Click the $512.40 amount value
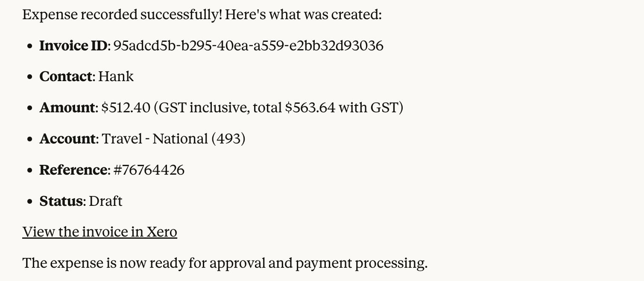Screen dimensions: 644x281 click(126, 108)
